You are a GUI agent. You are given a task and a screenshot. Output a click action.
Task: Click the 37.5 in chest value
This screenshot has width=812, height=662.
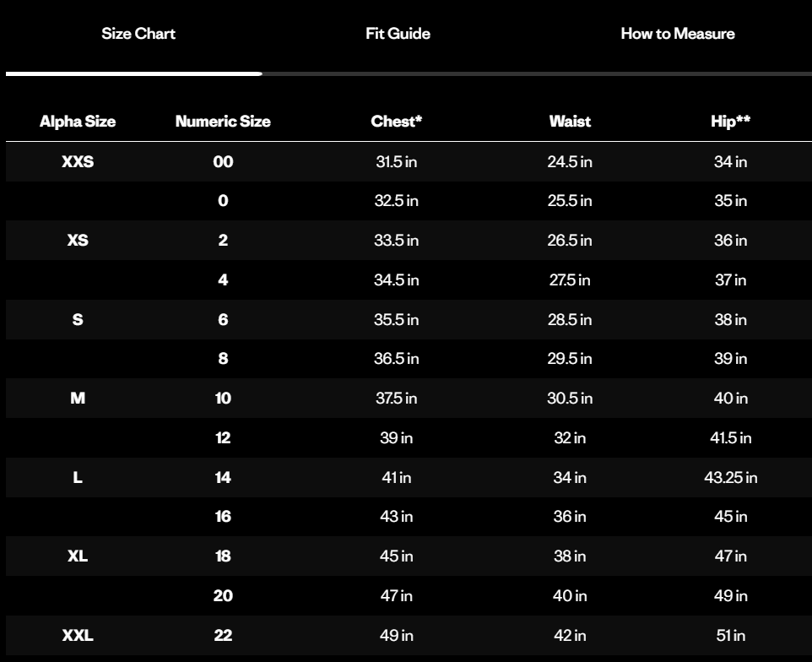point(396,399)
